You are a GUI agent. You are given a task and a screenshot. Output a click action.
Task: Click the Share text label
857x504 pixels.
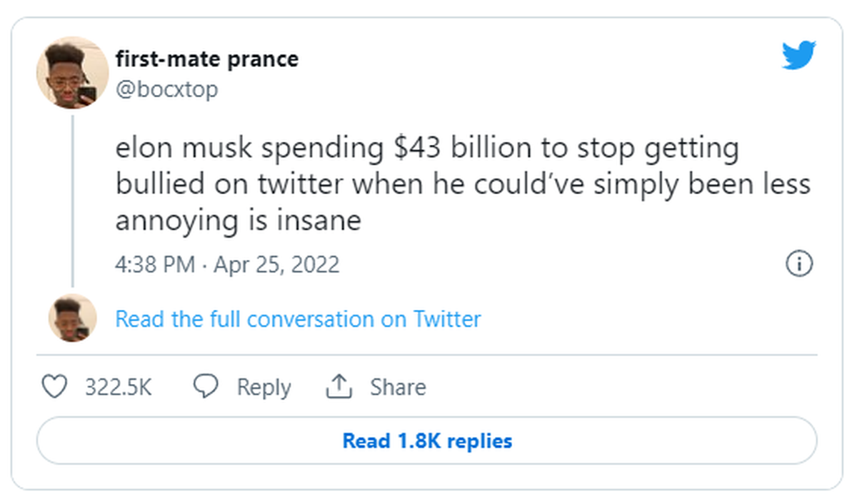coord(398,387)
